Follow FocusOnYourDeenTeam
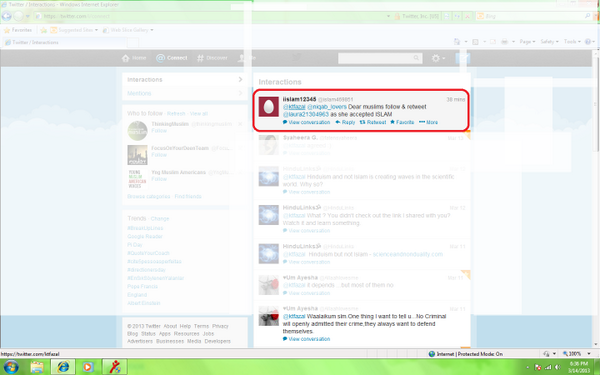 click(x=159, y=155)
